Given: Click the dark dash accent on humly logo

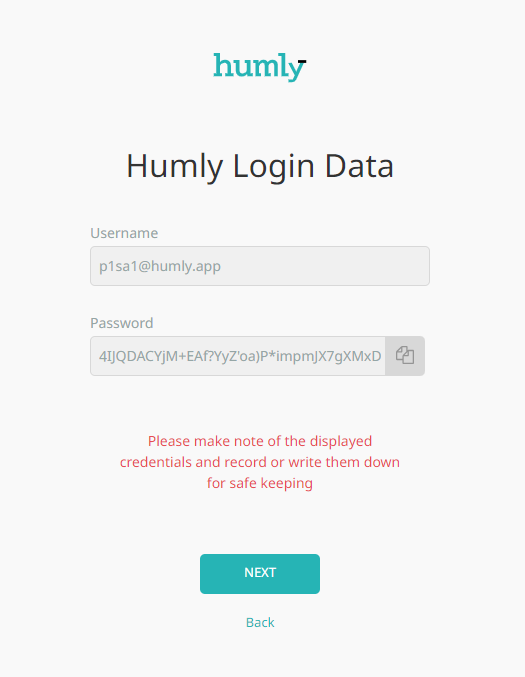Looking at the screenshot, I should (x=302, y=61).
